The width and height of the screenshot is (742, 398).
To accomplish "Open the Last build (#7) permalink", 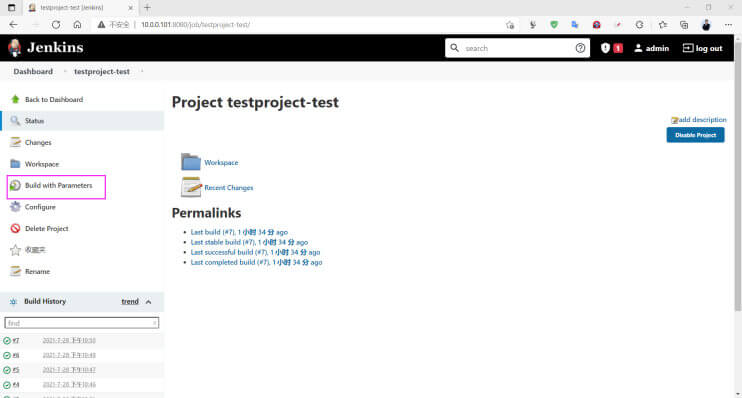I will pyautogui.click(x=239, y=232).
